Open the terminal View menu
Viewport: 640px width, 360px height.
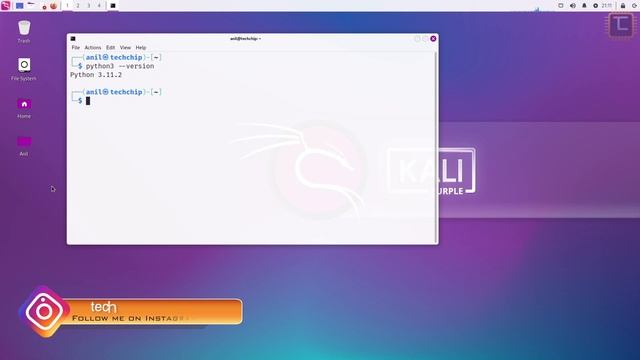[x=125, y=48]
